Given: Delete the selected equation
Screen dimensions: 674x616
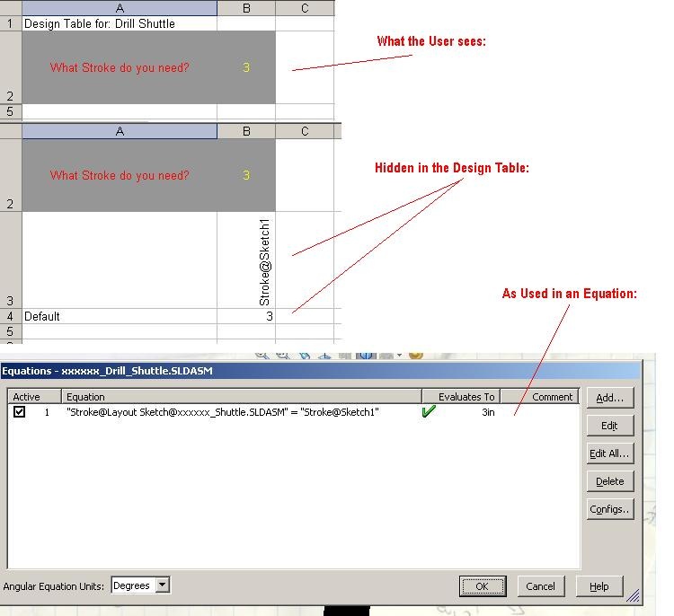Looking at the screenshot, I should pyautogui.click(x=610, y=481).
